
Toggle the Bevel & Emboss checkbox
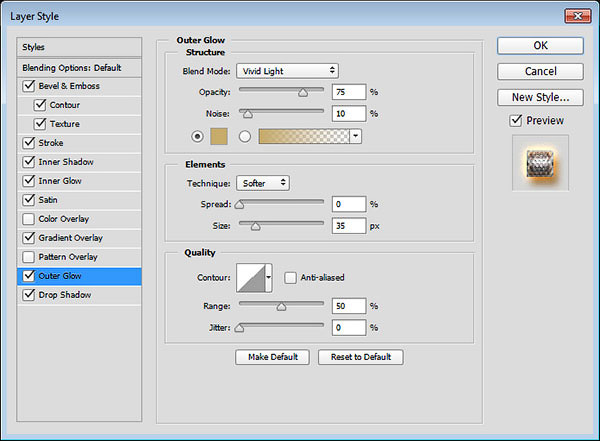[x=29, y=86]
